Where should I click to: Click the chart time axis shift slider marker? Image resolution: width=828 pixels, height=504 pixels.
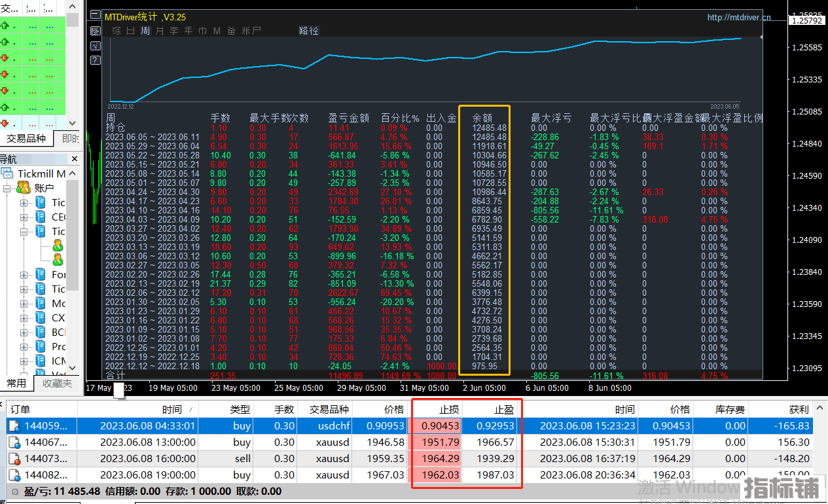tap(119, 390)
